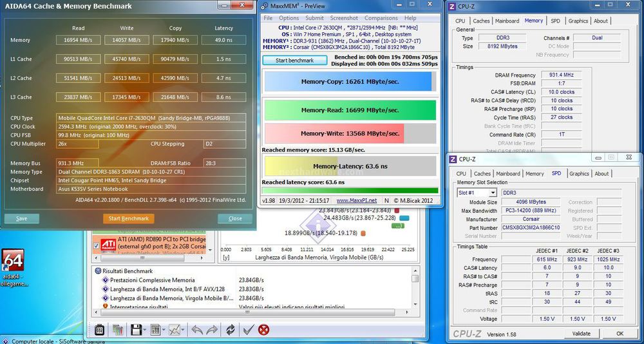The width and height of the screenshot is (644, 344).
Task: Click the Memory-Write red progress bar
Action: pyautogui.click(x=350, y=133)
